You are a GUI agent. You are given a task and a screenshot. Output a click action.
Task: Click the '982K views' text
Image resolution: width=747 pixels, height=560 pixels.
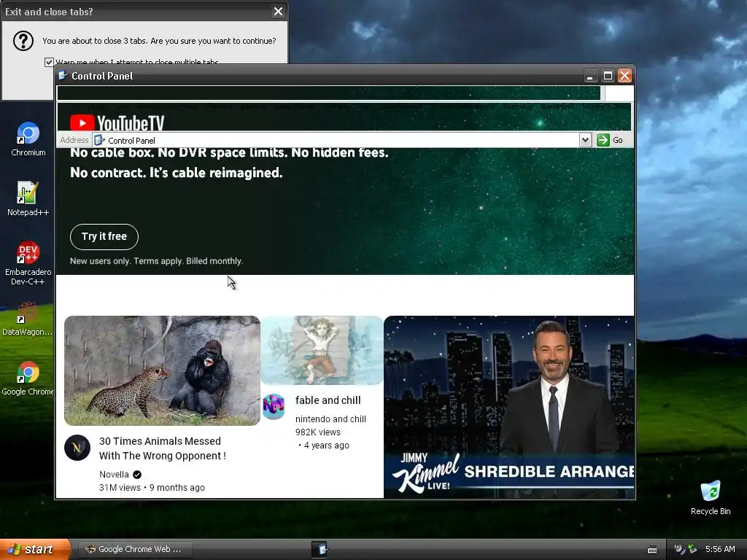(x=318, y=432)
